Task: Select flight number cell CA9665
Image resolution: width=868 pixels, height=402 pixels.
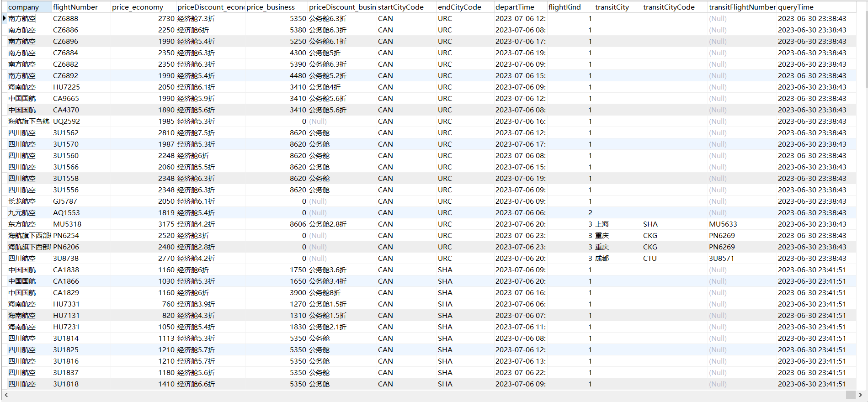Action: 81,98
